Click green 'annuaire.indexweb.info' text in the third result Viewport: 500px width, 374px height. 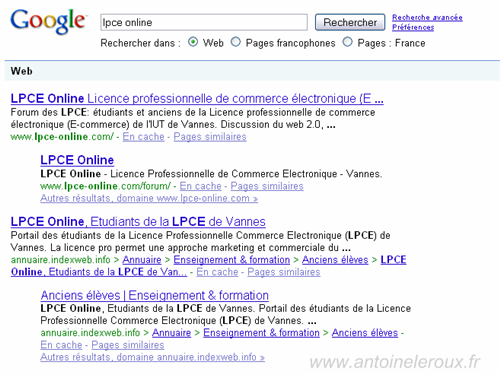pos(60,260)
